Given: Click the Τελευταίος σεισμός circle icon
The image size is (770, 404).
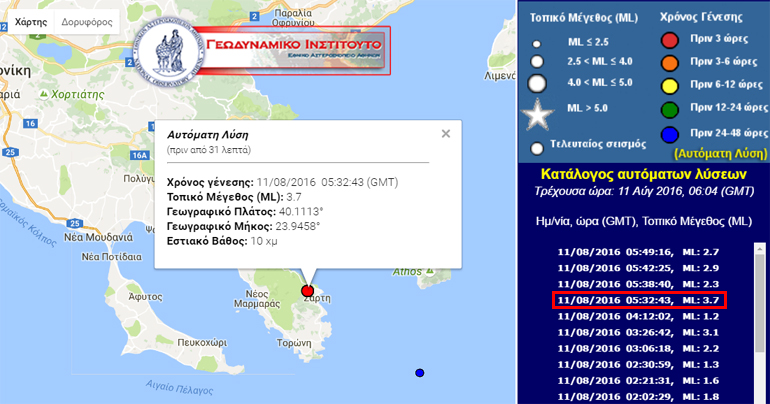Looking at the screenshot, I should pyautogui.click(x=537, y=148).
